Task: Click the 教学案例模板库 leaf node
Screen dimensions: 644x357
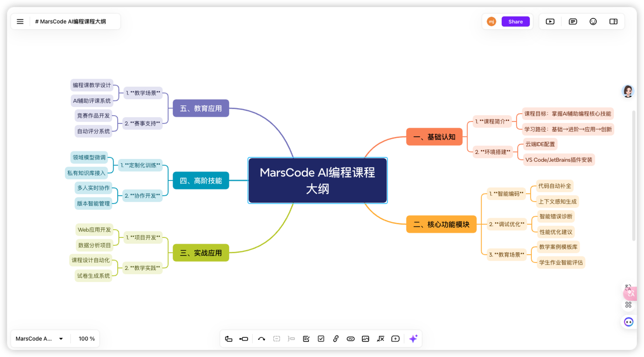Action: [x=558, y=247]
